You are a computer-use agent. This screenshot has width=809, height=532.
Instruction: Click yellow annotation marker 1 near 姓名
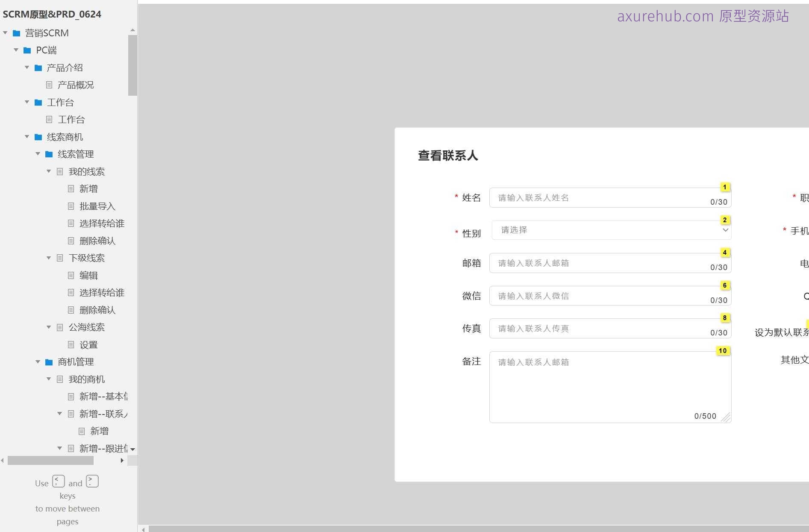coord(725,187)
